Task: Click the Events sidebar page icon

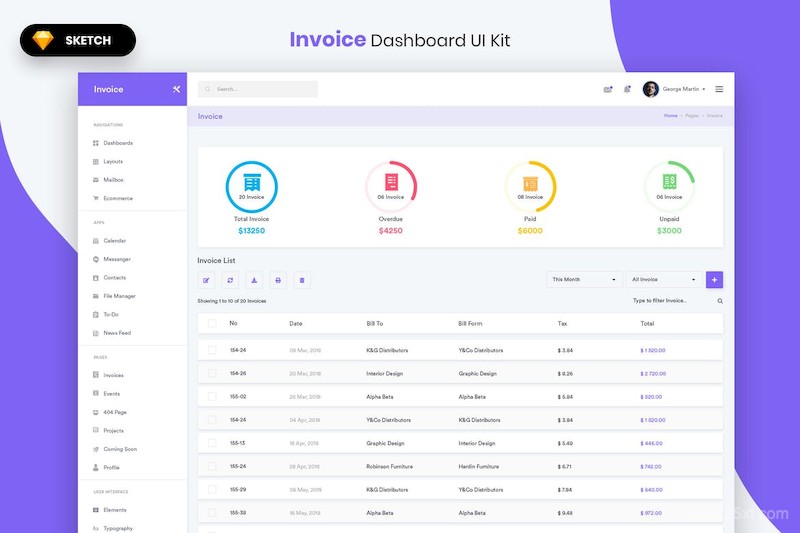Action: click(x=95, y=393)
